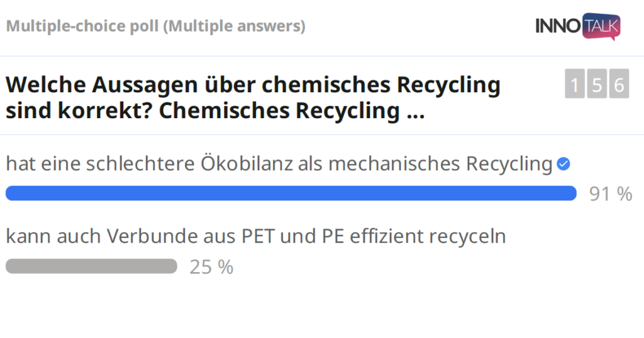This screenshot has height=338, width=644.
Task: Click the 25 % percentage label
Action: click(211, 267)
